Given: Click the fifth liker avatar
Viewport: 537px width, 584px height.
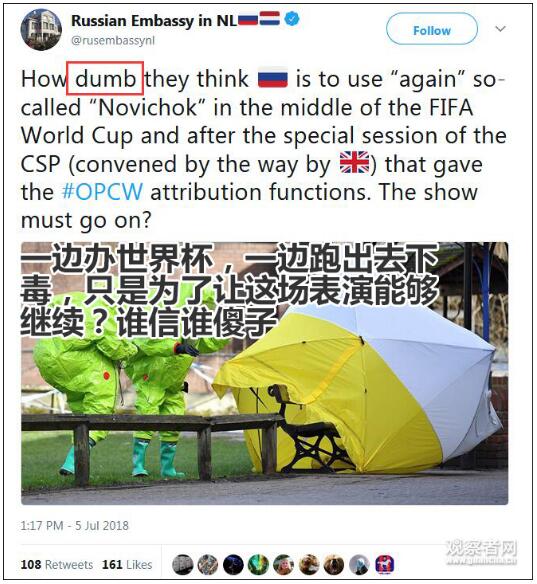Looking at the screenshot, I should (283, 565).
